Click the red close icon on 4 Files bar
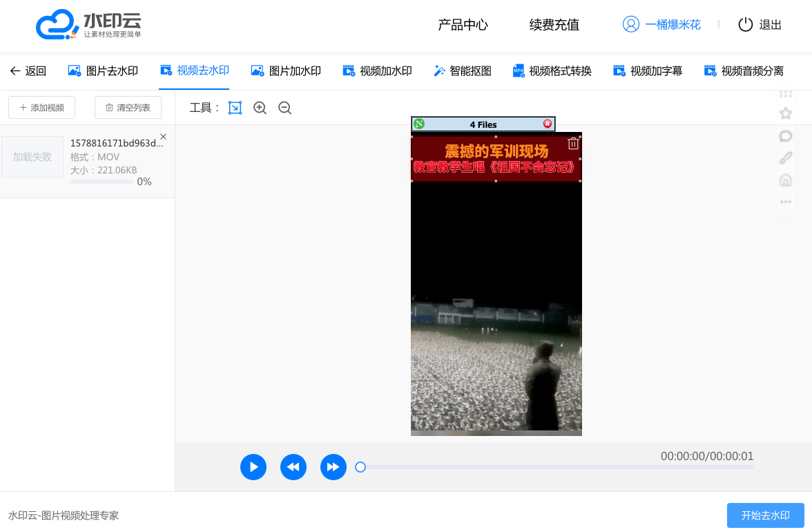 click(548, 124)
